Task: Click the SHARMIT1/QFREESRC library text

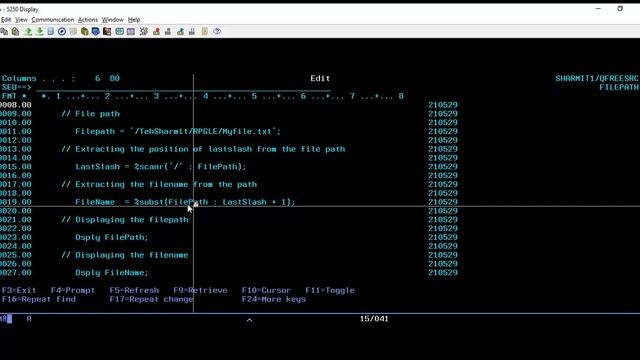Action: (x=597, y=78)
